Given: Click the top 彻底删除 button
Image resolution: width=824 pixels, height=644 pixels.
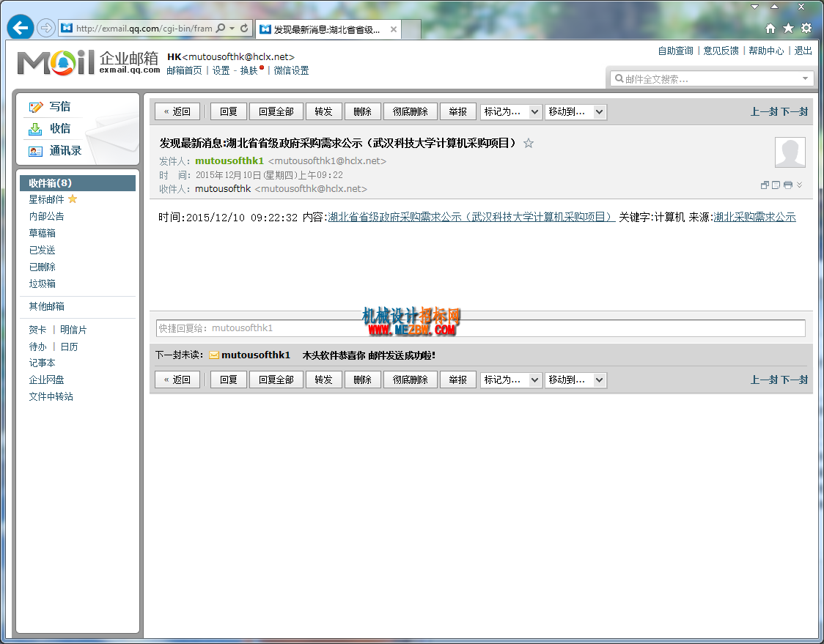Looking at the screenshot, I should [411, 112].
